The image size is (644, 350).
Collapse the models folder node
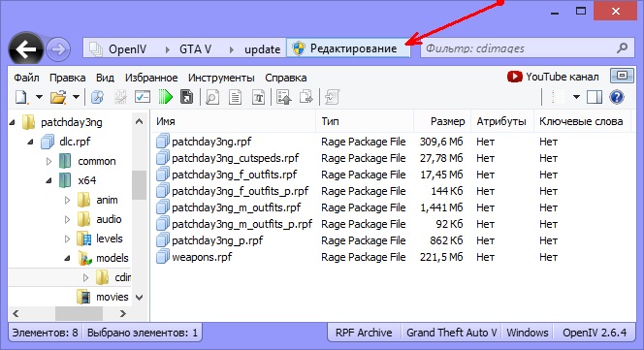tap(67, 259)
